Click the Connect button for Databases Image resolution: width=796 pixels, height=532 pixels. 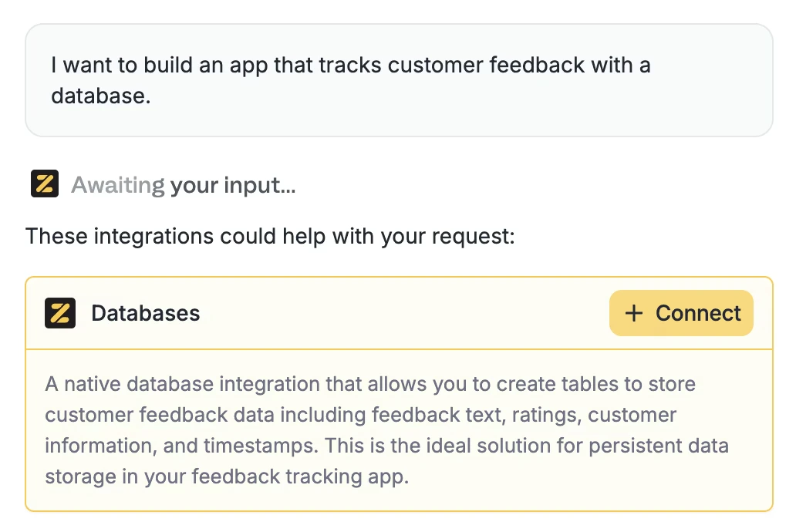point(681,313)
